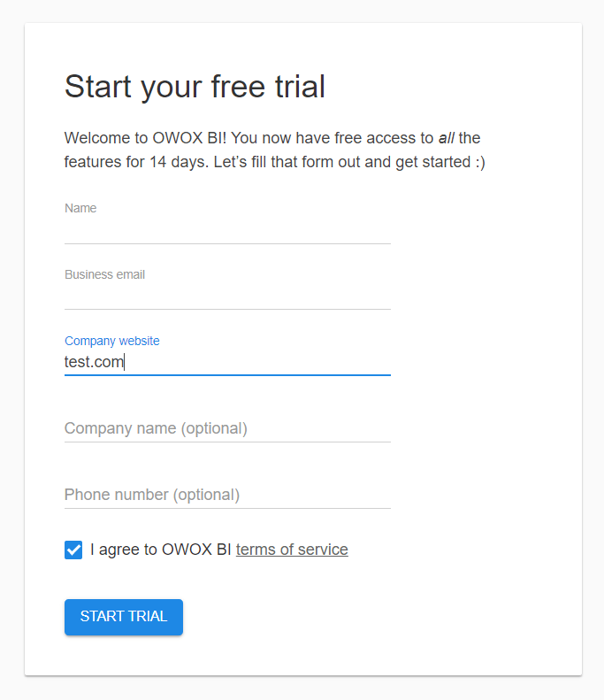The image size is (604, 700).
Task: Click the Phone number (optional) field
Action: pyautogui.click(x=227, y=495)
